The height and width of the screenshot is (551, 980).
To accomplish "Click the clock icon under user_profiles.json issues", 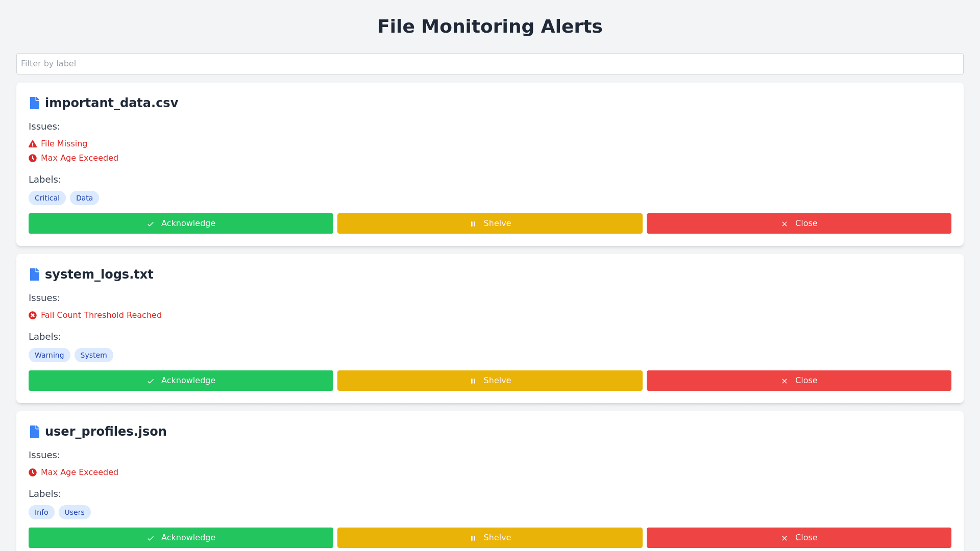I will (x=33, y=472).
